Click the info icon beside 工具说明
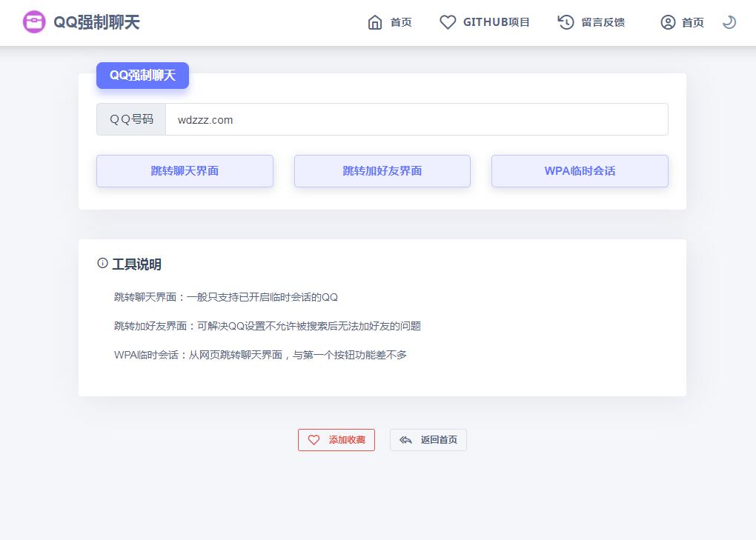Screen dimensions: 756x540 (x=102, y=264)
